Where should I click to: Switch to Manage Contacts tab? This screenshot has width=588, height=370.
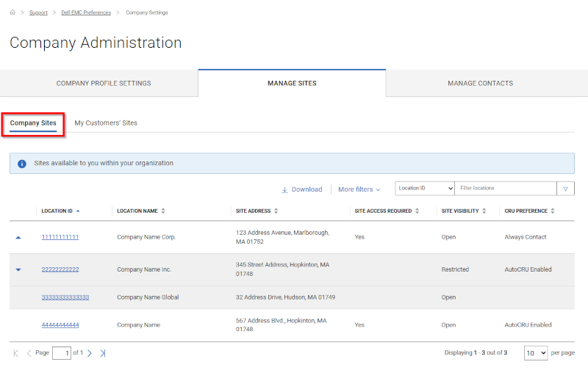(480, 84)
